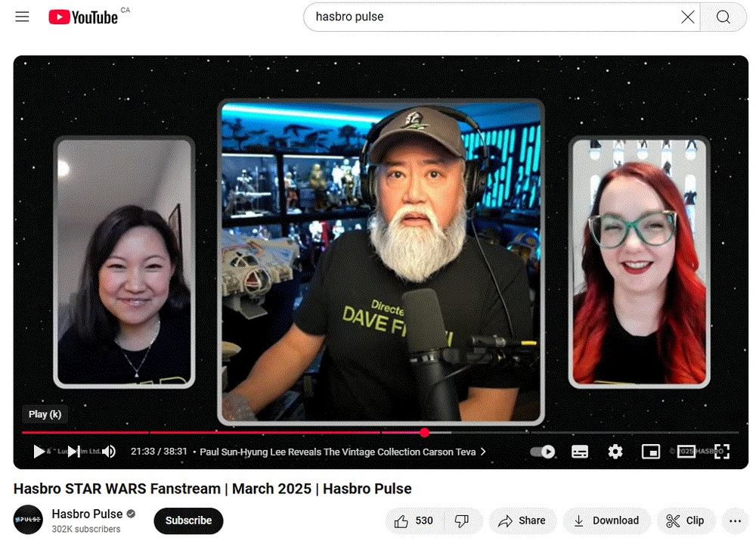This screenshot has height=544, width=756.
Task: Play the video with the play button
Action: click(39, 452)
